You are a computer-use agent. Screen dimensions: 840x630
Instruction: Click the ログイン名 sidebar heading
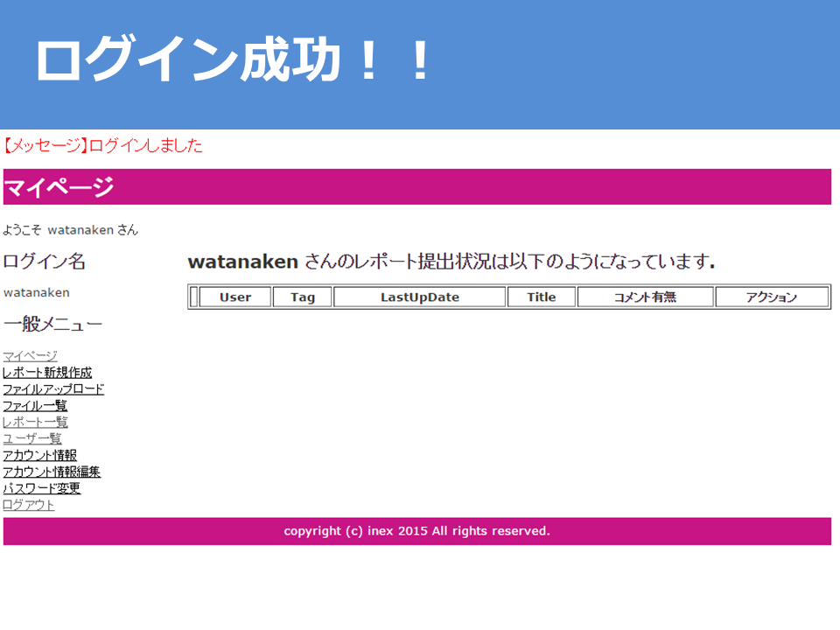click(44, 262)
